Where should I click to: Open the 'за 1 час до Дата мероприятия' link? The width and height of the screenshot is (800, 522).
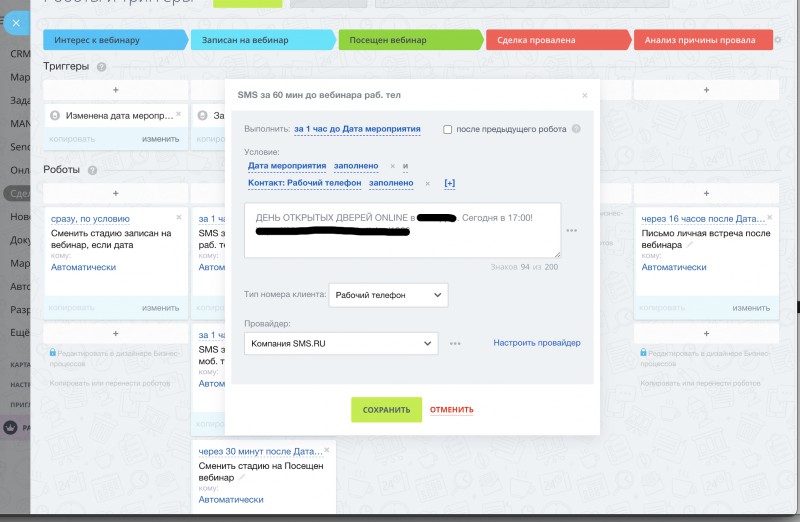pos(357,129)
